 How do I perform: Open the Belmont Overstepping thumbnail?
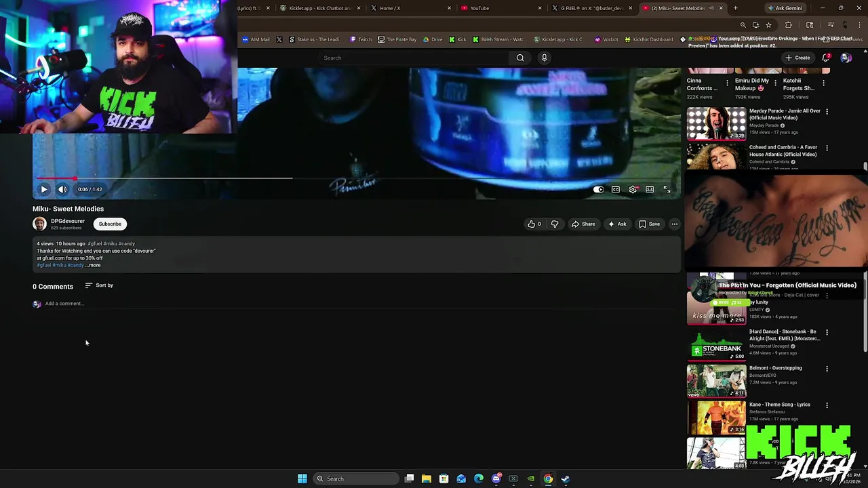(716, 381)
